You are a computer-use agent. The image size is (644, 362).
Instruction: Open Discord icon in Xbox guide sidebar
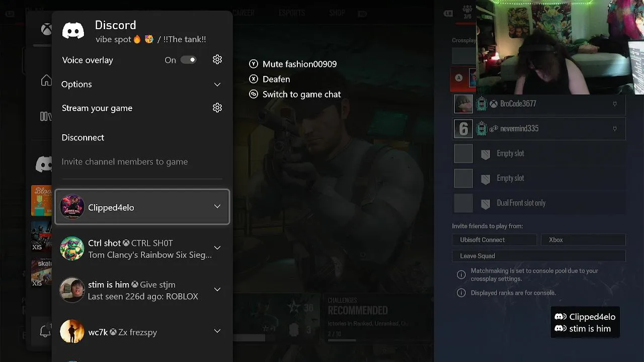pyautogui.click(x=44, y=164)
